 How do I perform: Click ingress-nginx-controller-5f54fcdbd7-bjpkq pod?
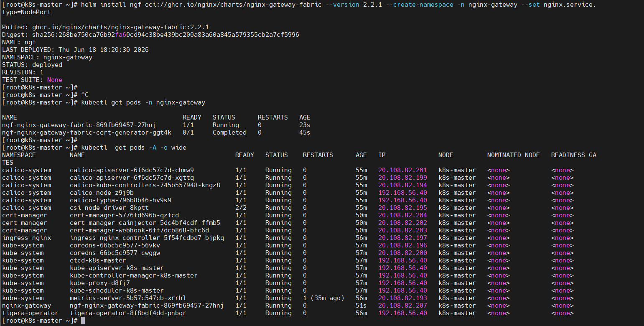point(147,238)
